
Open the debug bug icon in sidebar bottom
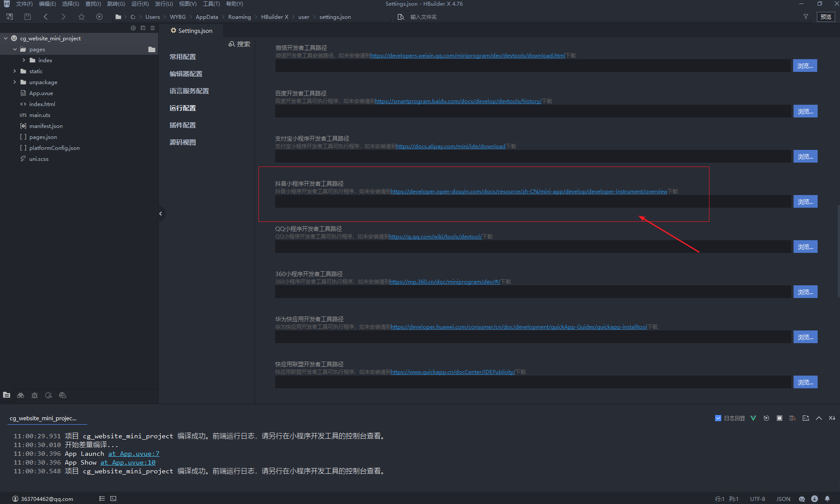(x=35, y=395)
